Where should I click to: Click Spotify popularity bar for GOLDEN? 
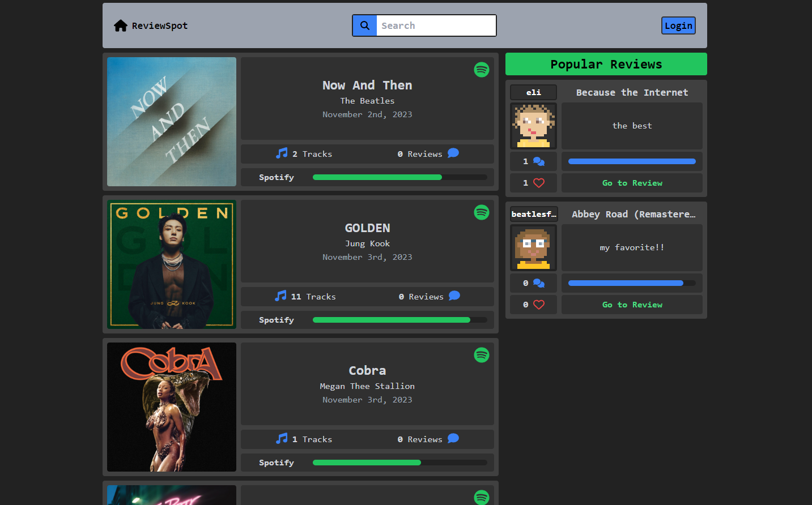click(x=400, y=320)
